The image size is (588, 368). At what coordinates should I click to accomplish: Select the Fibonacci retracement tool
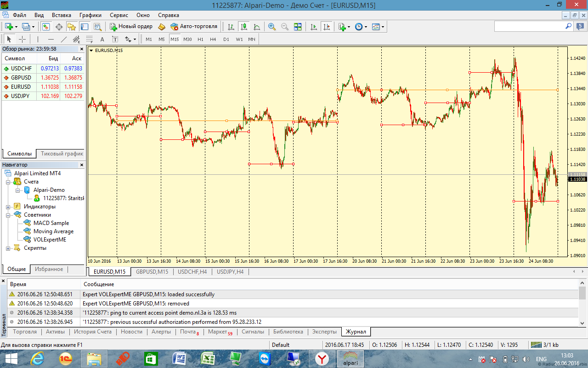[89, 39]
